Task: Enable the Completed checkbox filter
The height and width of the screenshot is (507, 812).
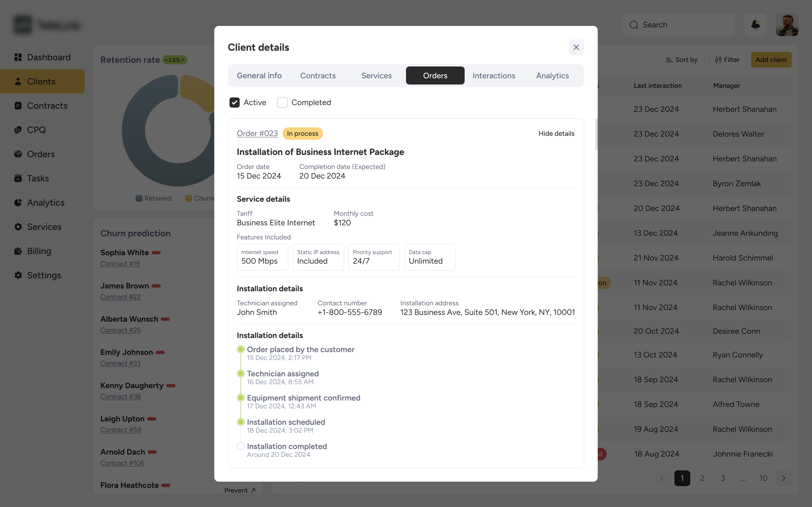Action: coord(282,102)
